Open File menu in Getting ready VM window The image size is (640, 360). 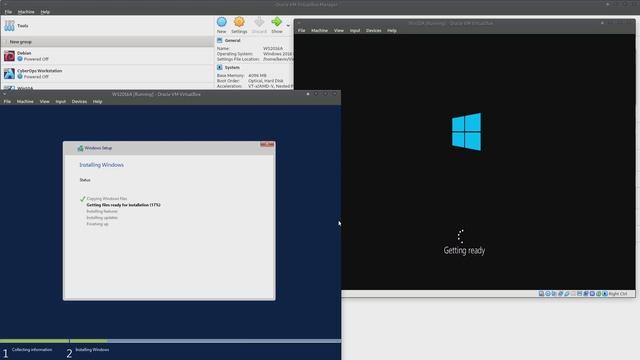click(302, 30)
